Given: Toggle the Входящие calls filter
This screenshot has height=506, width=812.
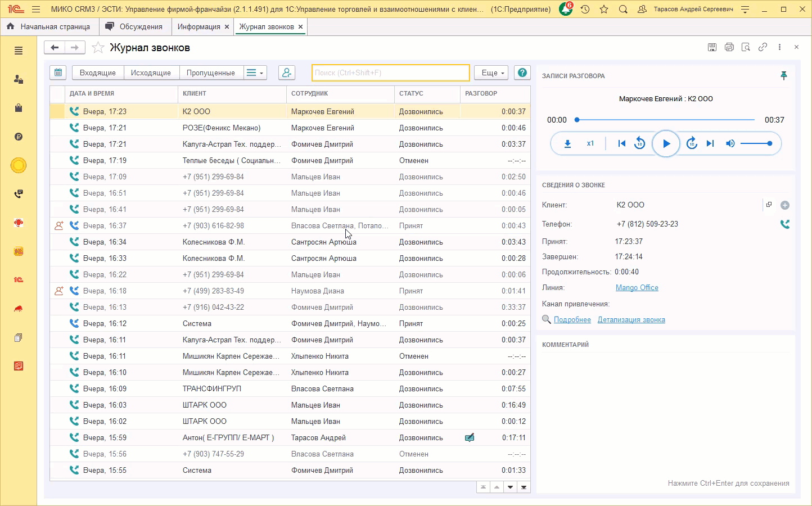Looking at the screenshot, I should click(97, 73).
